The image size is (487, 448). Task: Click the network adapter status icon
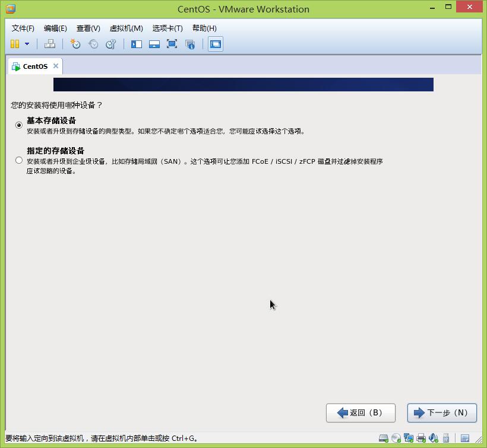point(409,439)
